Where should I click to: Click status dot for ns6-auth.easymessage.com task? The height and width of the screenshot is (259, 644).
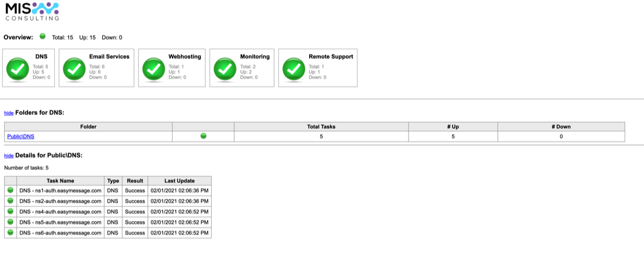(x=10, y=233)
